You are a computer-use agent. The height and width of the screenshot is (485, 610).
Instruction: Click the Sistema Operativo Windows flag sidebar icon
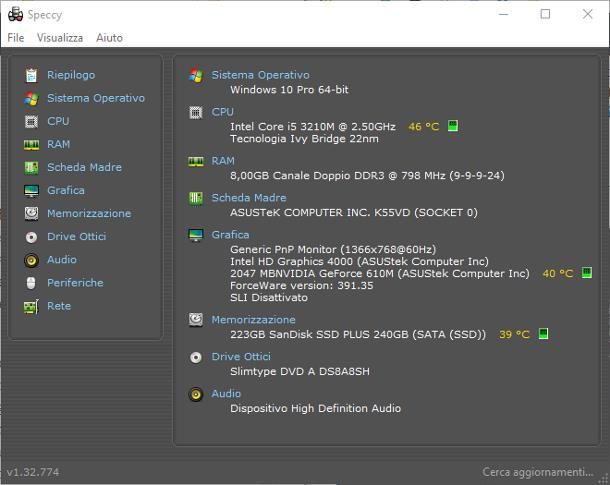pos(31,98)
